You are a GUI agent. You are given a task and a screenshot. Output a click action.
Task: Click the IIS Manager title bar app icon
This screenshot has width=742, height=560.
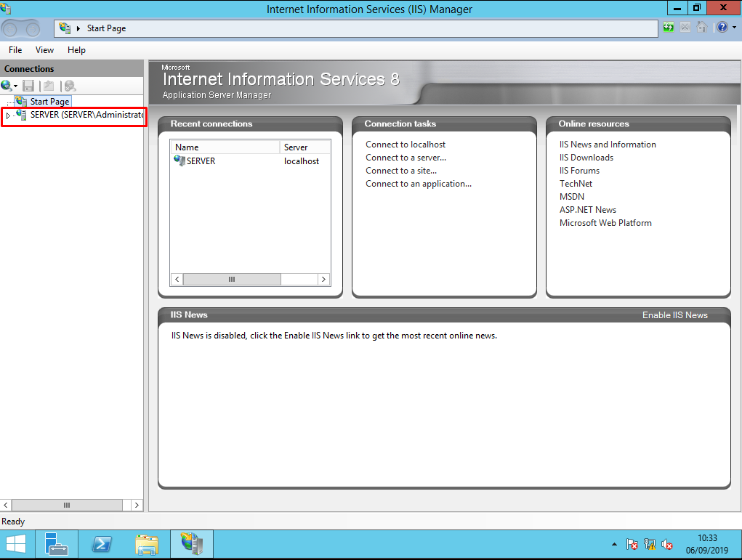click(x=6, y=8)
